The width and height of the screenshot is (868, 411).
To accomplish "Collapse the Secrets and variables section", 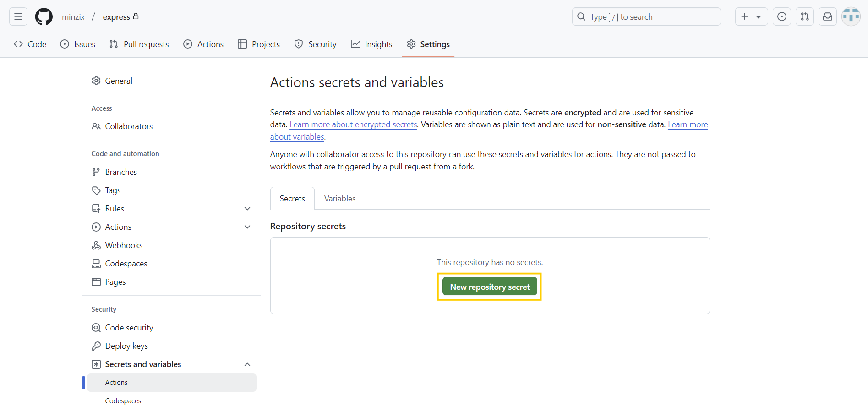I will click(x=247, y=364).
